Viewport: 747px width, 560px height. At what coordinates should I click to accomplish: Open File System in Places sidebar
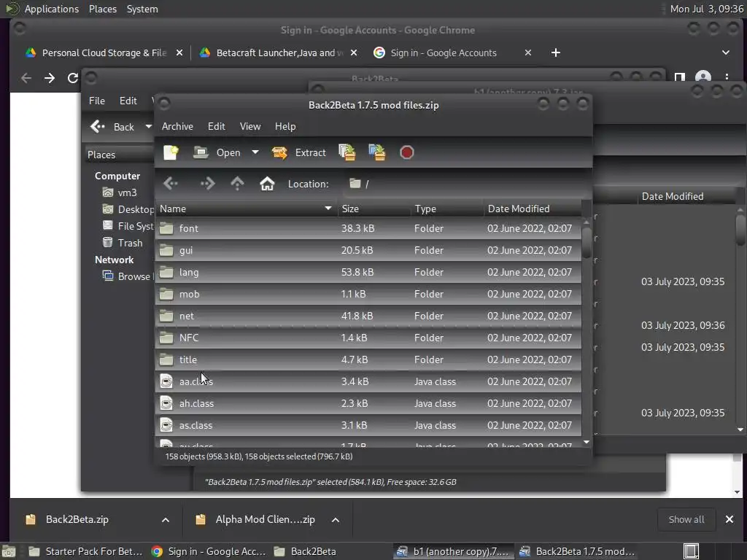pos(128,226)
